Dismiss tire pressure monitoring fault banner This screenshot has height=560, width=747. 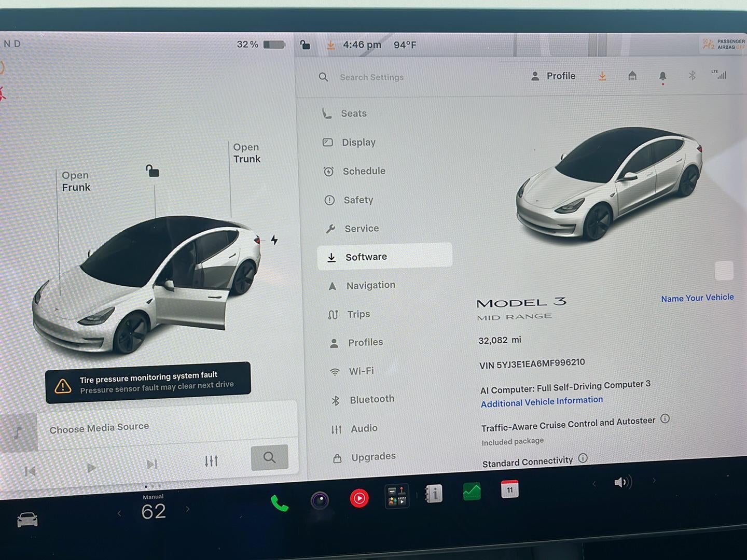(x=148, y=383)
